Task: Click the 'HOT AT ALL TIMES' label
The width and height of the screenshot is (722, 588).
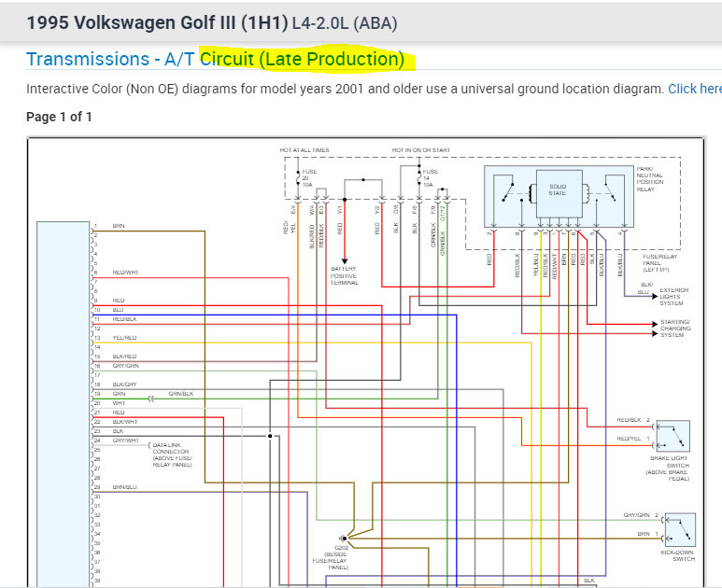Action: [x=304, y=150]
